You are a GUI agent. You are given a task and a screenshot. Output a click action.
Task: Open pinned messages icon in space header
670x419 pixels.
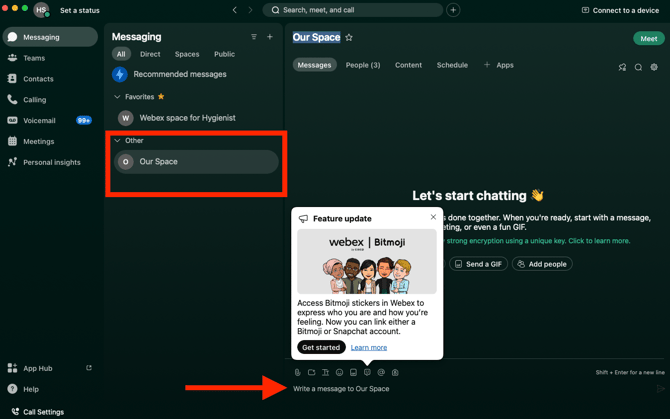coord(622,67)
